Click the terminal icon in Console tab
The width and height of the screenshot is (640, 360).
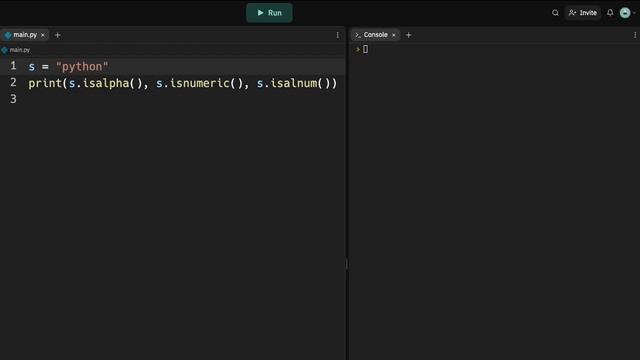tap(358, 35)
